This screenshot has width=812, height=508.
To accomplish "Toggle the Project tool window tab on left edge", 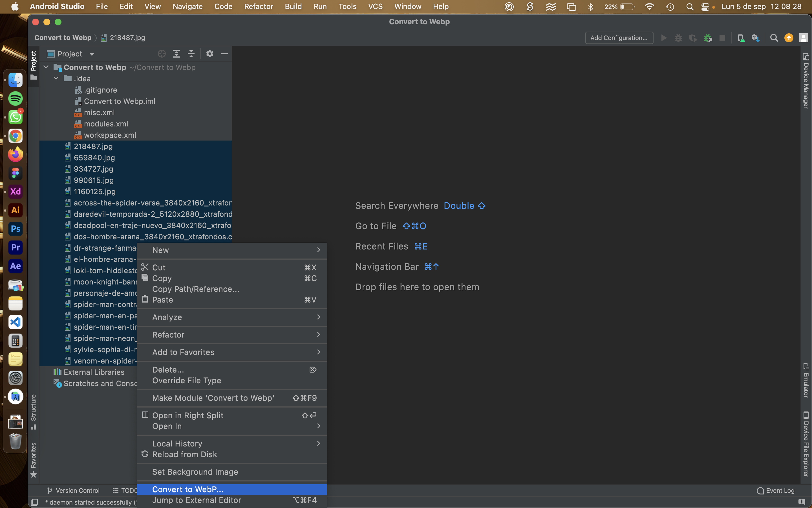I will click(x=33, y=66).
